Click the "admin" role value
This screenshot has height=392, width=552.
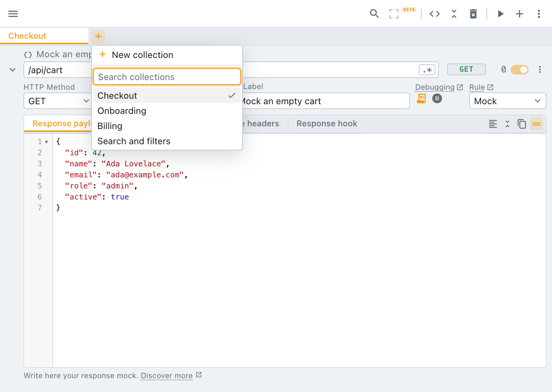tap(117, 186)
